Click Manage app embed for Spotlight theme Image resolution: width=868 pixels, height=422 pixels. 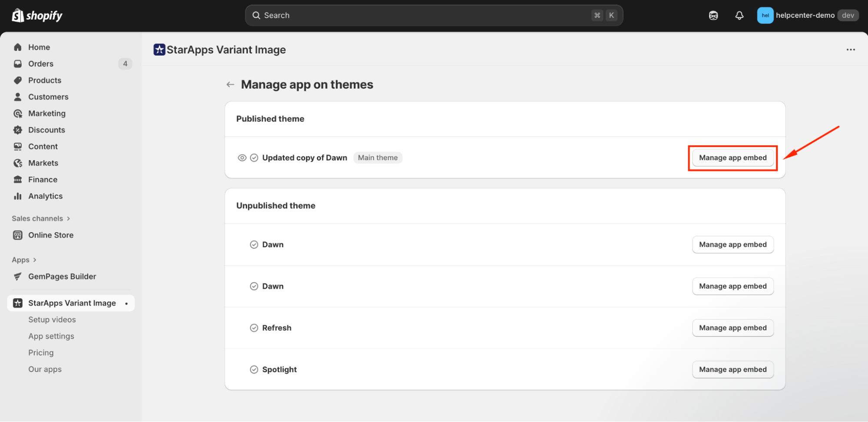[x=733, y=369]
